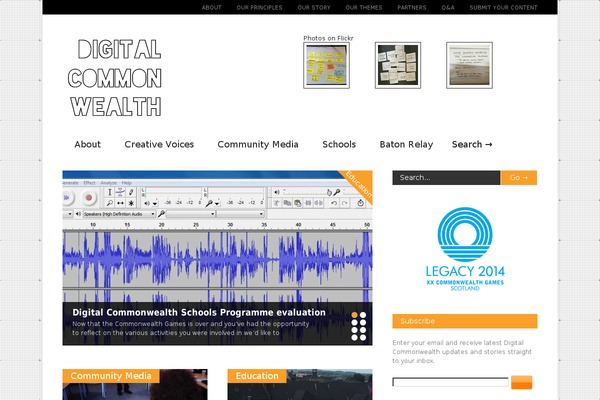Expand the Search menu in navigation
The width and height of the screenshot is (600, 400).
tap(472, 144)
